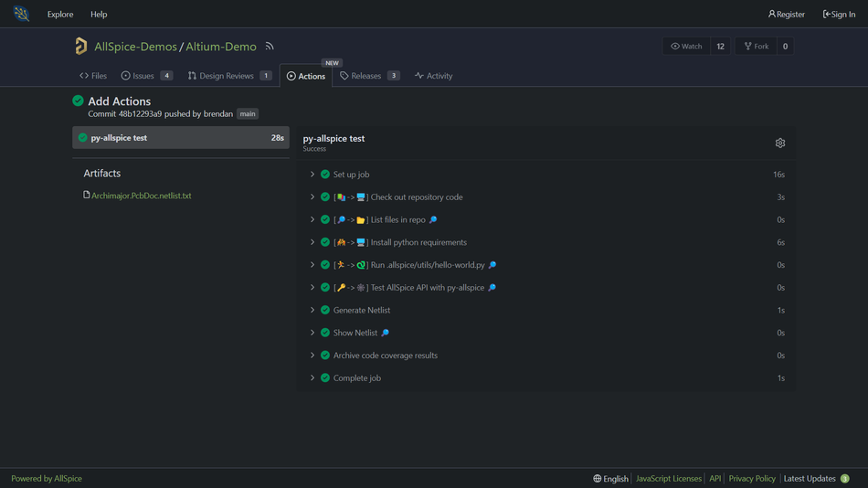
Task: Watch this repository
Action: coord(686,46)
